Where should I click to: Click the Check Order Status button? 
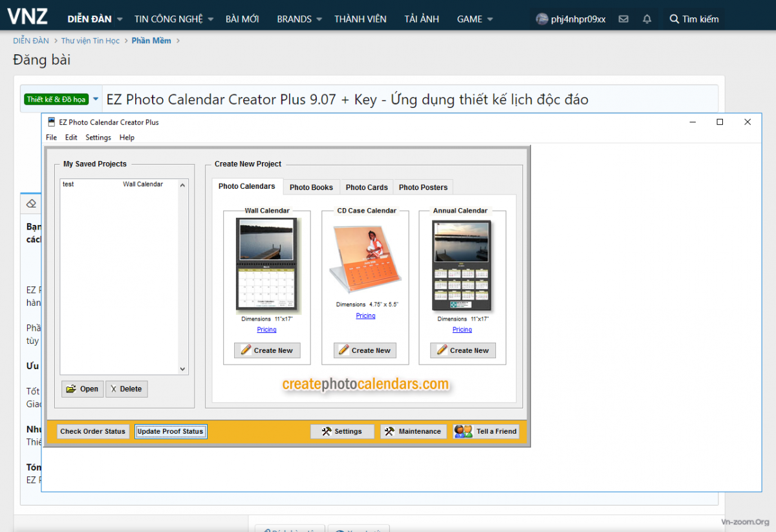[x=92, y=431]
